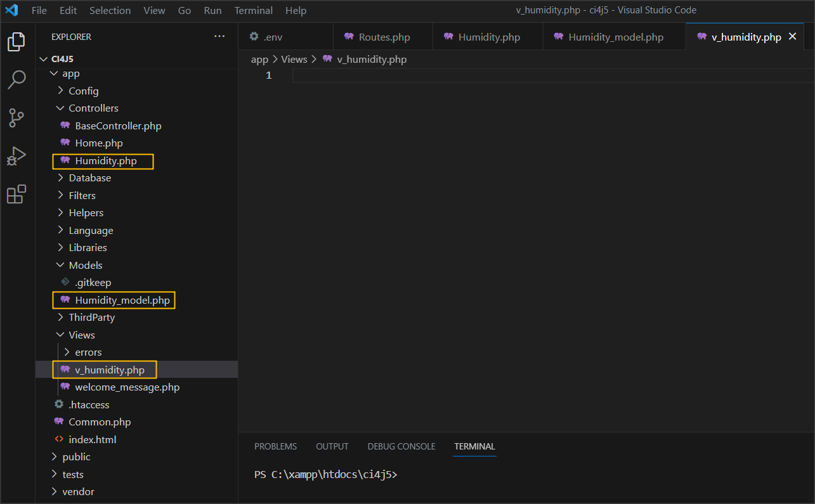Click the PHP icon beside Common.php

click(59, 422)
